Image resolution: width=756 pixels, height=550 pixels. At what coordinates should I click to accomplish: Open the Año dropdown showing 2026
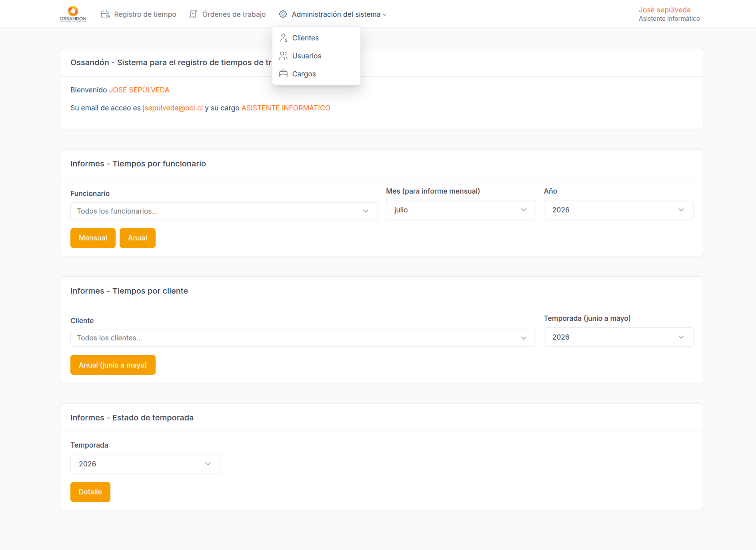tap(618, 210)
